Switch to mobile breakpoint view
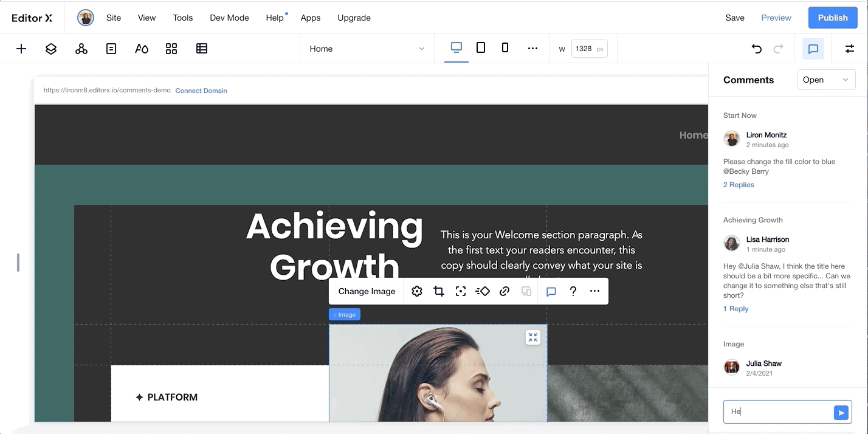The width and height of the screenshot is (868, 434). coord(505,47)
